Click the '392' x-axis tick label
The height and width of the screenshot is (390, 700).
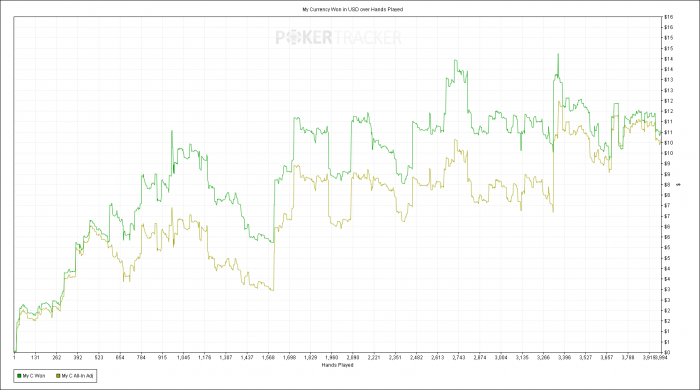tap(78, 357)
